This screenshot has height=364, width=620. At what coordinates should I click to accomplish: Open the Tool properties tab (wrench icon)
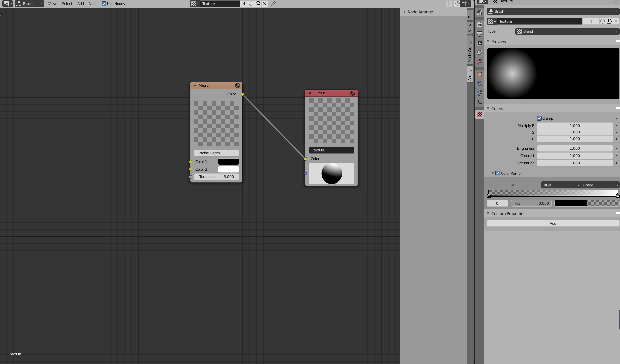(480, 13)
